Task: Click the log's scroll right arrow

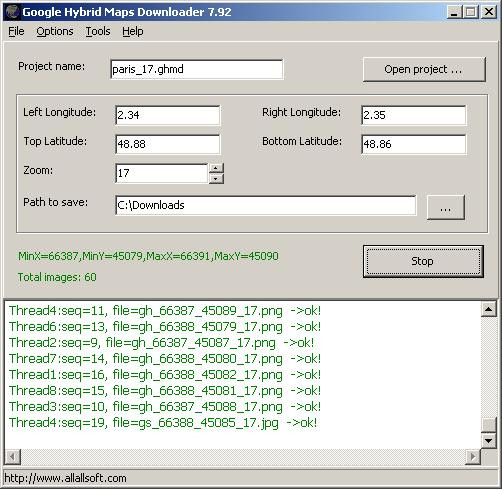Action: click(473, 456)
